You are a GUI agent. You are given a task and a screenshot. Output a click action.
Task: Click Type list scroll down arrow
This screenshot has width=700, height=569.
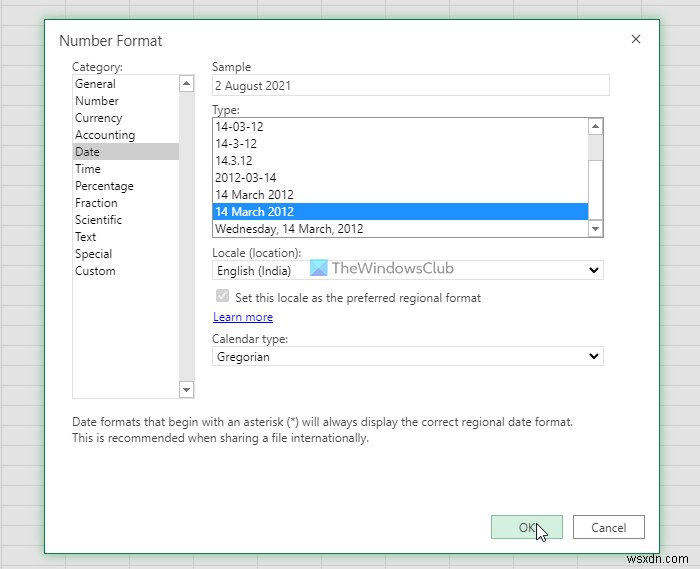(596, 229)
